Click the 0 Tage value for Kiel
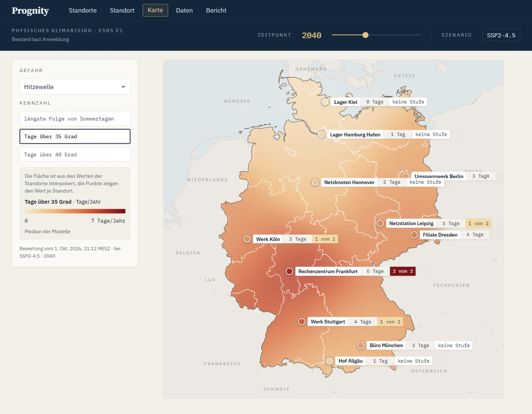532x414 pixels. (375, 102)
